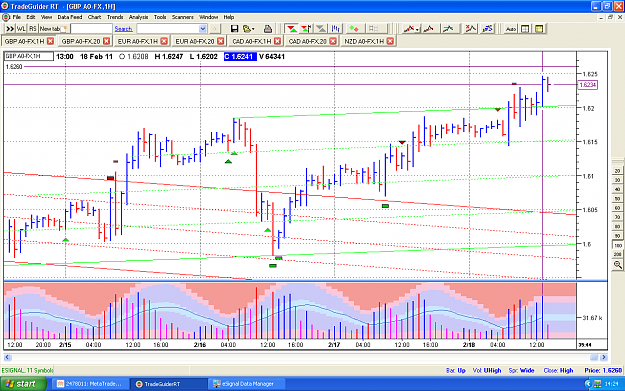Screen dimensions: 625x391
Task: Click the TradeGuiderRT taskbar button
Action: 169,384
